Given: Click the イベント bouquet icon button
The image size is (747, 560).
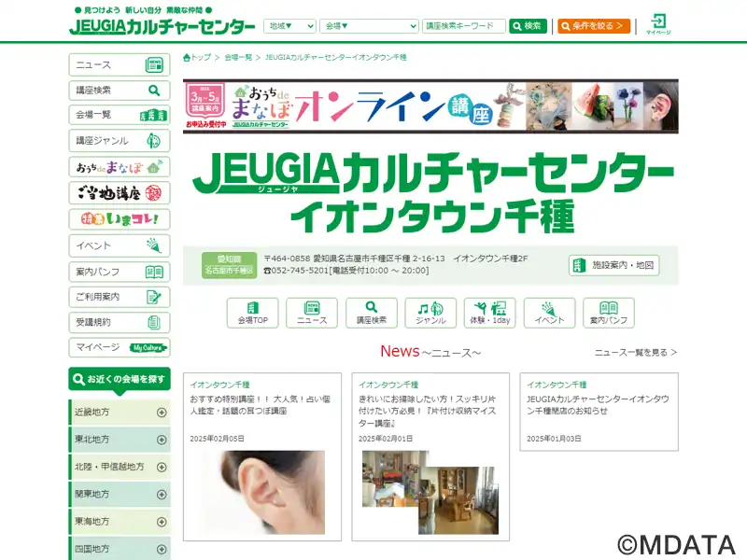Looking at the screenshot, I should (x=549, y=313).
